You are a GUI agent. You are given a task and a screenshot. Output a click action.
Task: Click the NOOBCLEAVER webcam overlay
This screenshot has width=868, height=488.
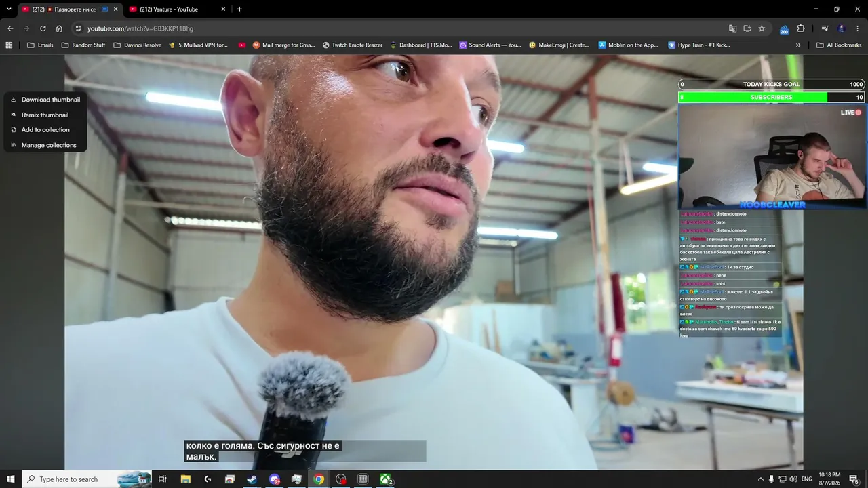[x=772, y=157]
